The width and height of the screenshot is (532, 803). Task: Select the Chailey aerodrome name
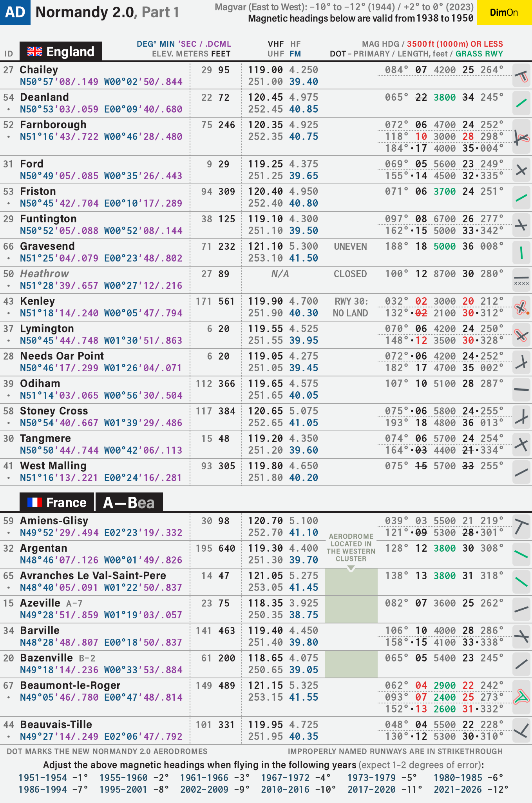[39, 70]
